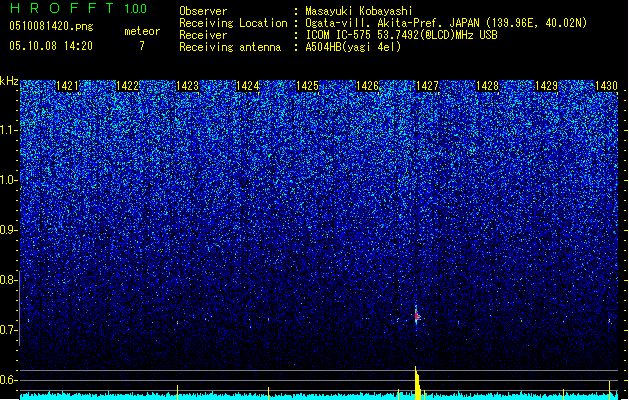Click the bright red meteor echo near 1427
629x400 pixels.
[x=417, y=316]
